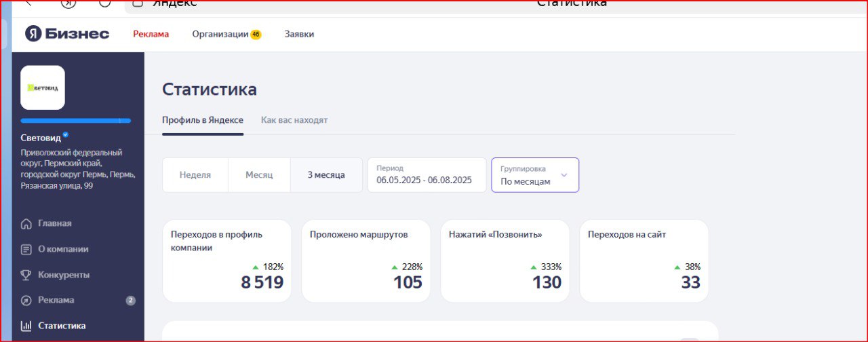Open Конкуренты sidebar section
The height and width of the screenshot is (342, 868).
tap(64, 275)
